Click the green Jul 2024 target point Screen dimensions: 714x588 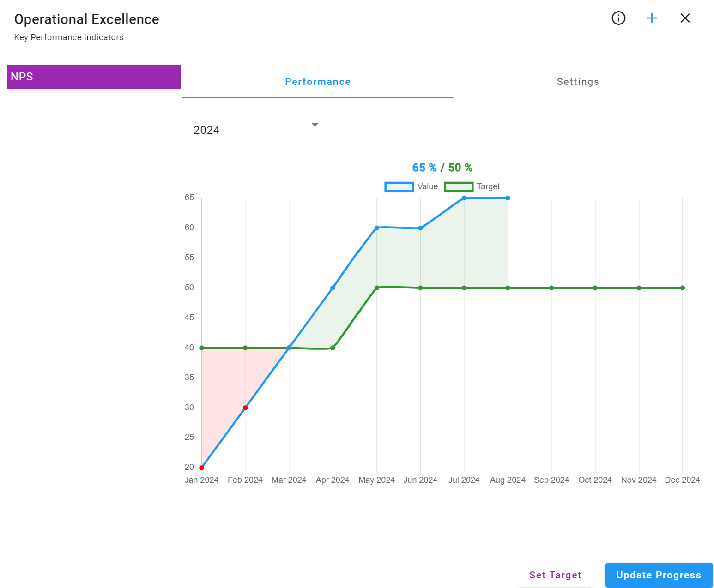point(464,288)
